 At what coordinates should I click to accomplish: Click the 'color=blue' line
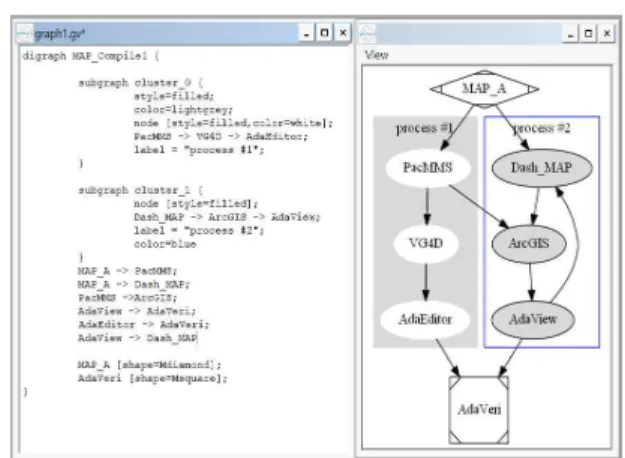[165, 244]
